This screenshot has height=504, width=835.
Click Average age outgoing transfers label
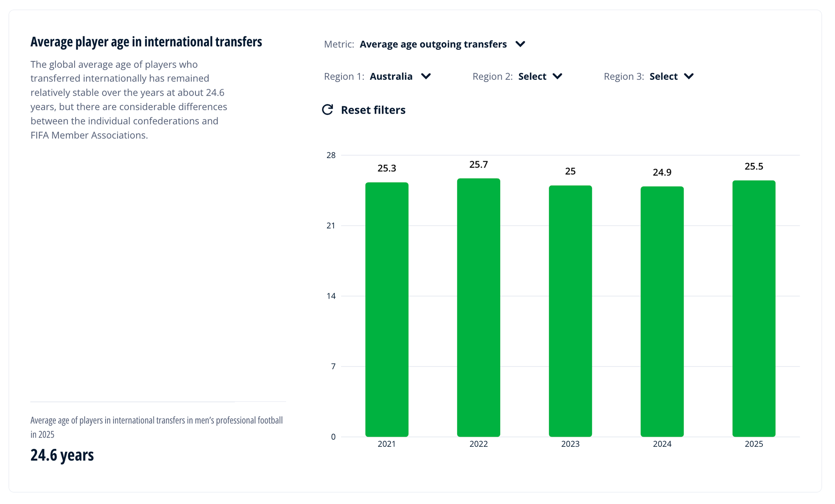click(433, 44)
